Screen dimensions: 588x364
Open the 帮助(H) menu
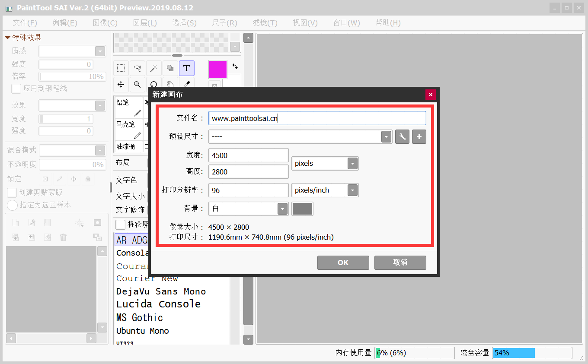388,23
